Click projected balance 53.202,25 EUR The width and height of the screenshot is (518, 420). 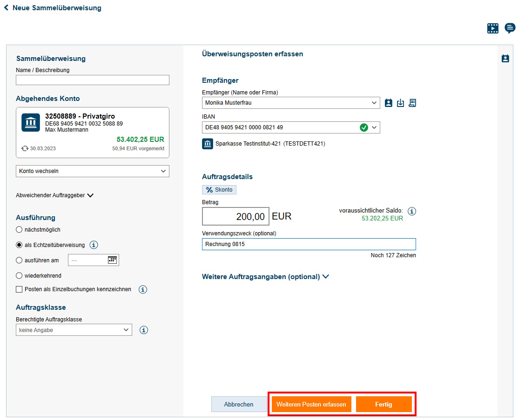(382, 218)
